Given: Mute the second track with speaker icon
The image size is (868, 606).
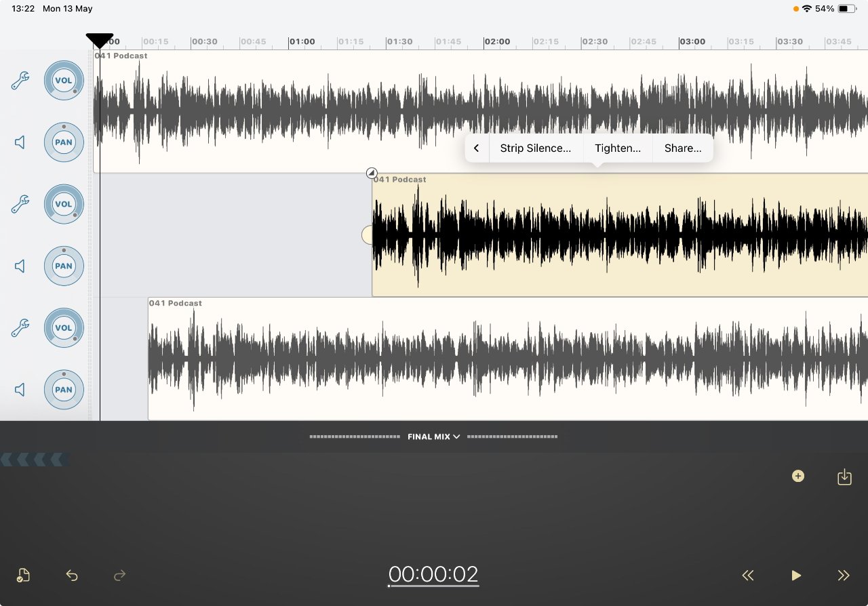Looking at the screenshot, I should click(x=20, y=266).
